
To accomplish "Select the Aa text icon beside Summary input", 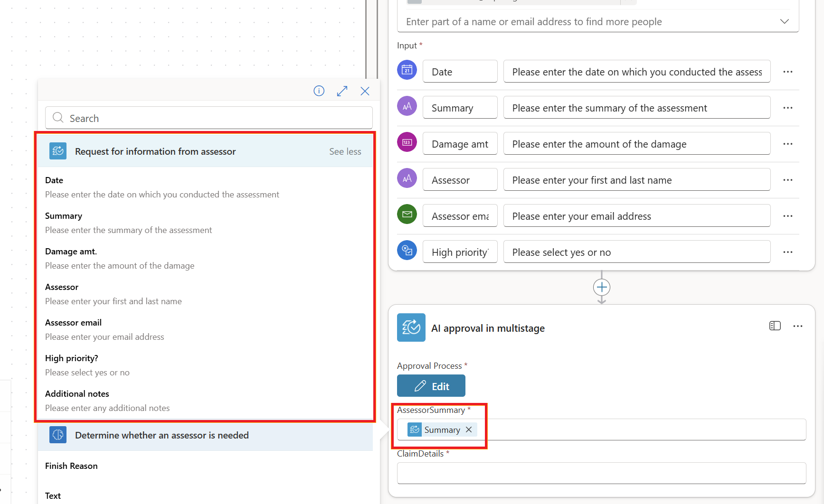I will (407, 106).
